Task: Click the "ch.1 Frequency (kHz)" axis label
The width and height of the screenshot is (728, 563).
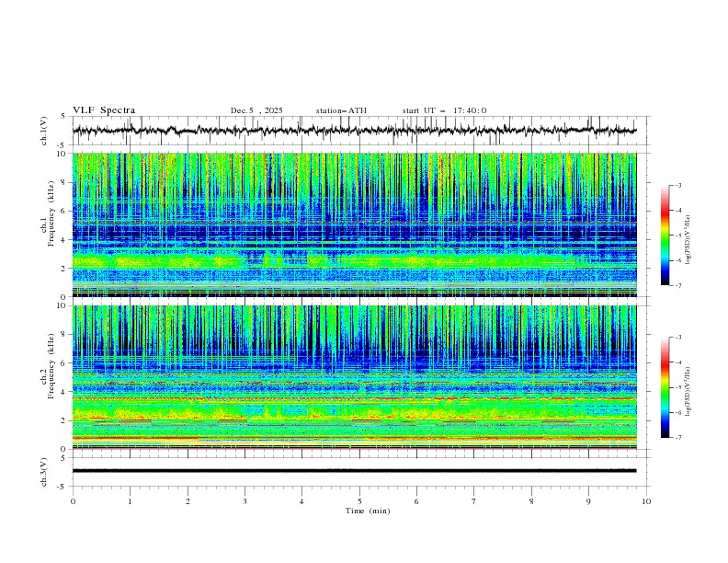Action: [x=48, y=213]
